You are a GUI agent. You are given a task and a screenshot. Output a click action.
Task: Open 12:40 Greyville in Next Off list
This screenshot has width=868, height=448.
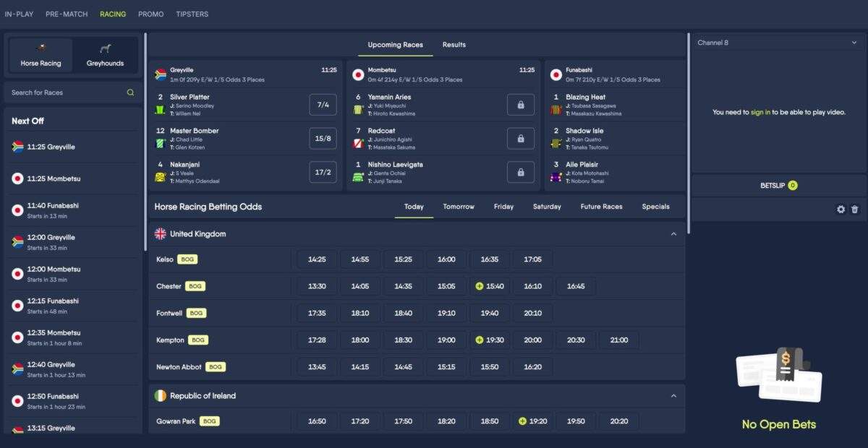pos(73,369)
